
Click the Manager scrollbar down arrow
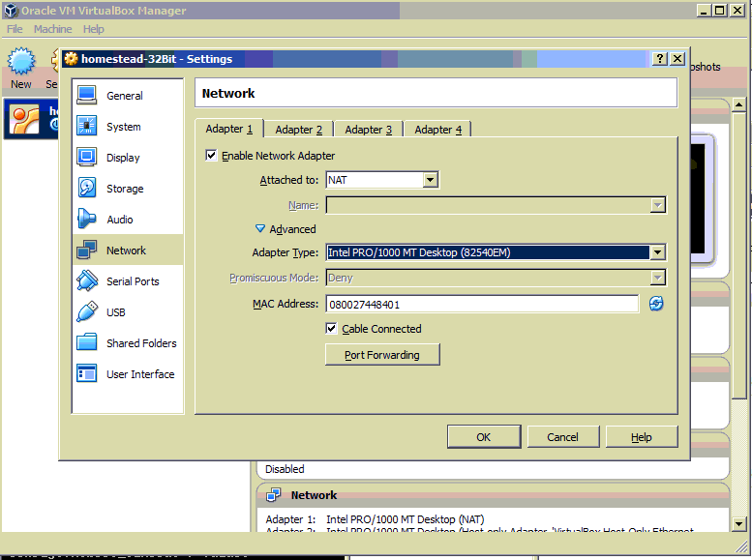click(x=739, y=524)
